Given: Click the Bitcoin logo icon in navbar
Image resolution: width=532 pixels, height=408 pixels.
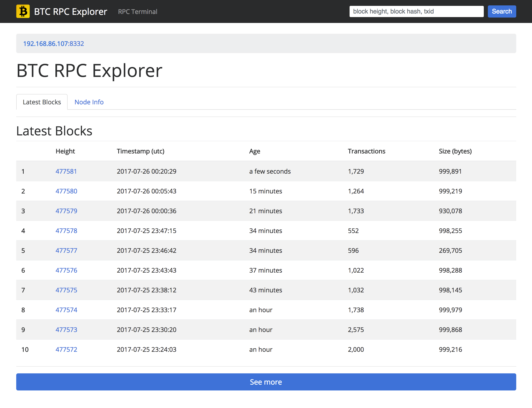Looking at the screenshot, I should pos(23,11).
